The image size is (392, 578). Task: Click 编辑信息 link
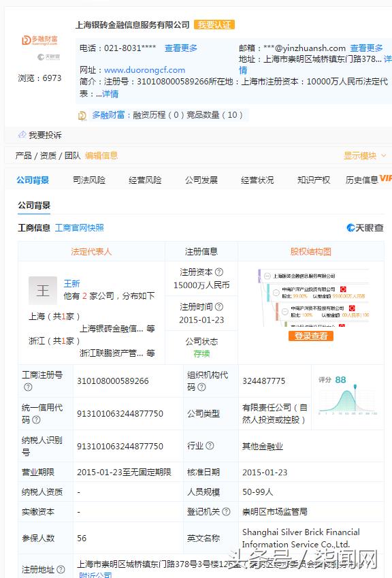101,155
